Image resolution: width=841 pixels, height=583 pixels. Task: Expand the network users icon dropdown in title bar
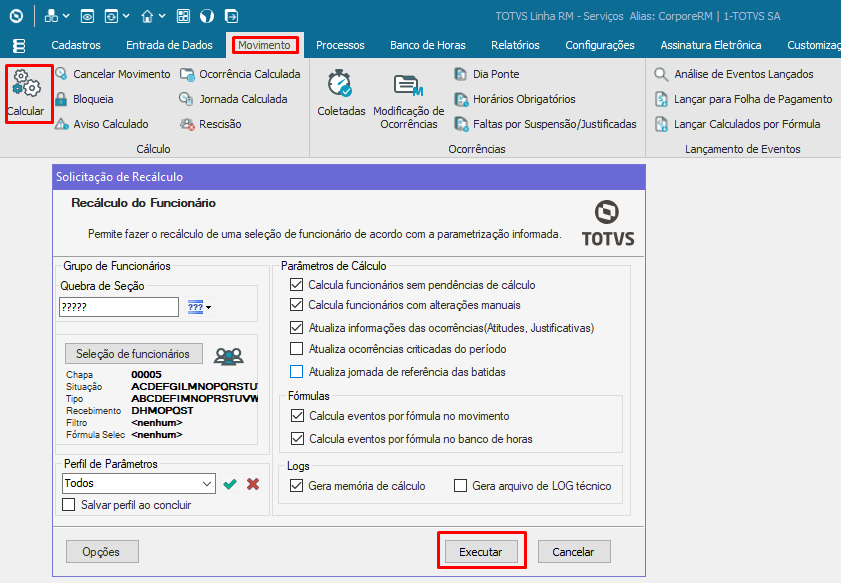tap(66, 16)
